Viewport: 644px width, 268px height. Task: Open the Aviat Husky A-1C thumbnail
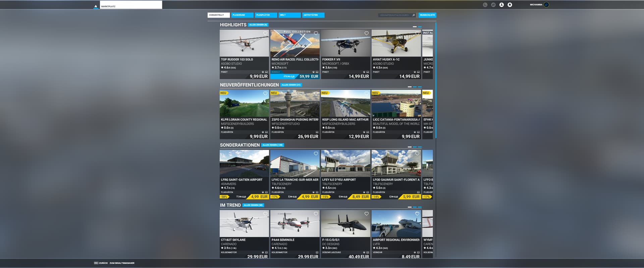click(x=396, y=43)
